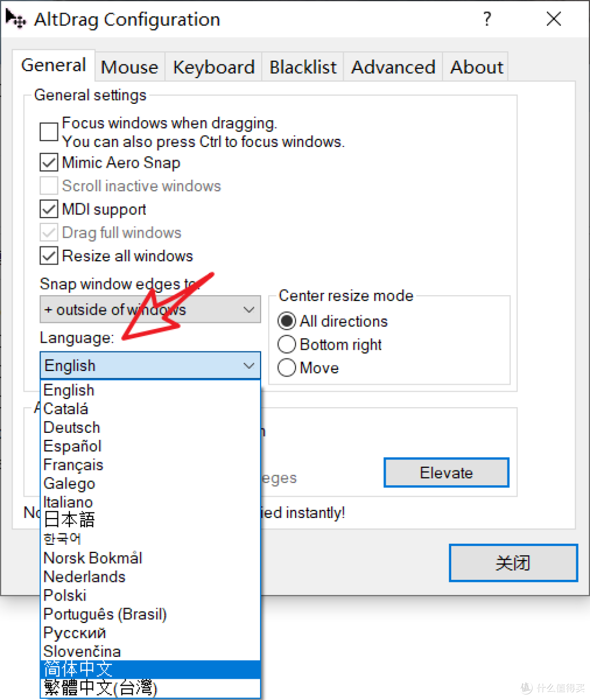
Task: Select Polski in language list
Action: (x=151, y=595)
